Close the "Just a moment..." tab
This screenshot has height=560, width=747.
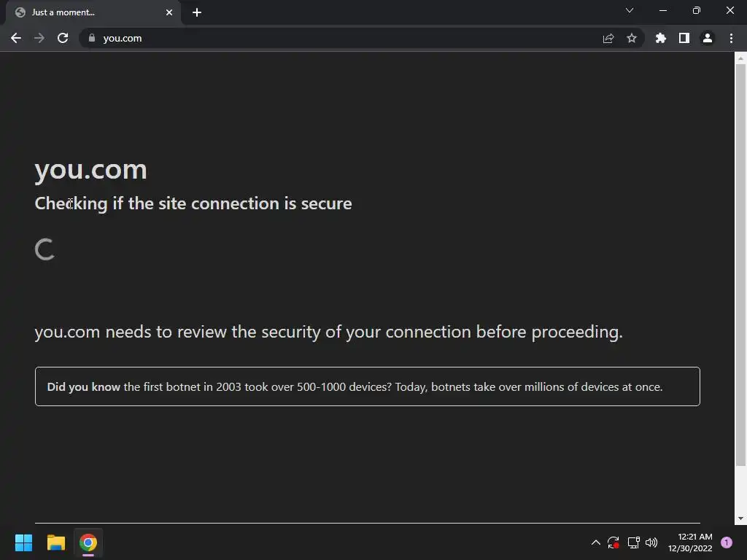pos(169,12)
